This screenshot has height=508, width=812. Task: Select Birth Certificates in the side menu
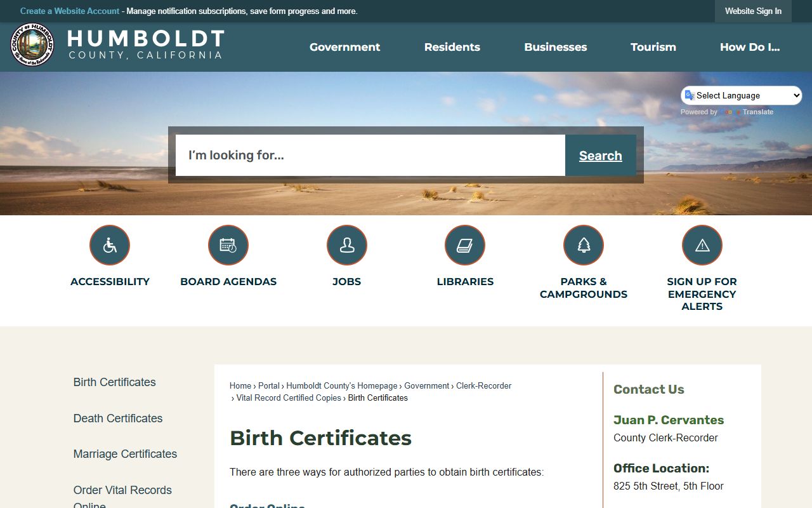coord(115,382)
